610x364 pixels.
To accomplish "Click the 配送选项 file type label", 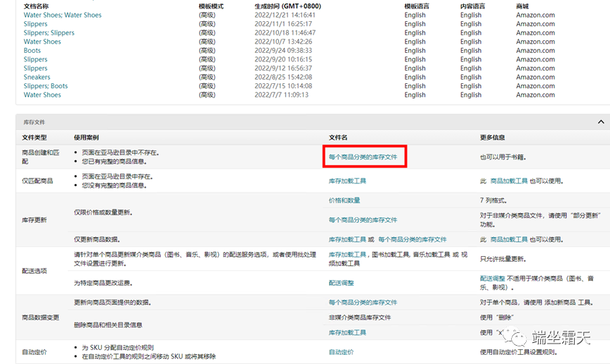I will [x=34, y=271].
